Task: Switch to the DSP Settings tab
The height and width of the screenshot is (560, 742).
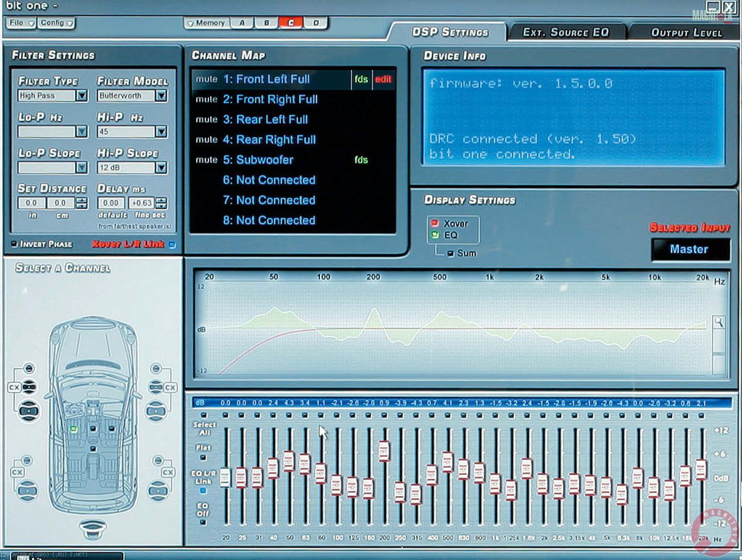Action: point(450,32)
